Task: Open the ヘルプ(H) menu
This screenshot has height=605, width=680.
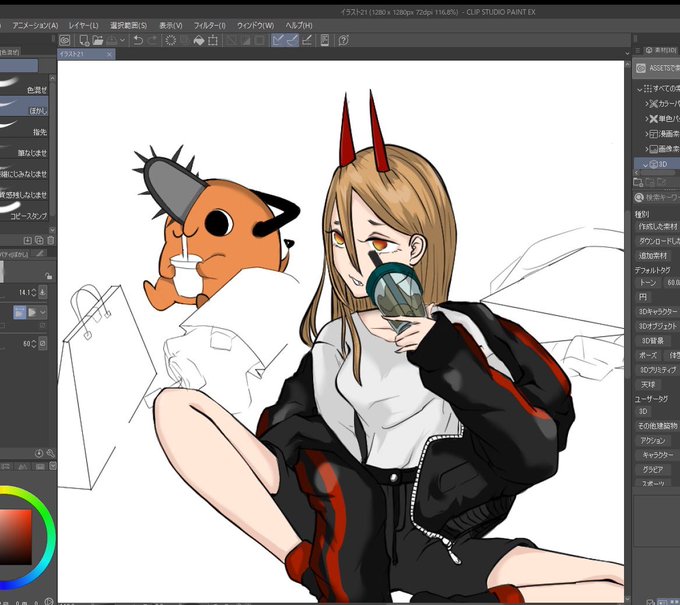Action: click(299, 25)
